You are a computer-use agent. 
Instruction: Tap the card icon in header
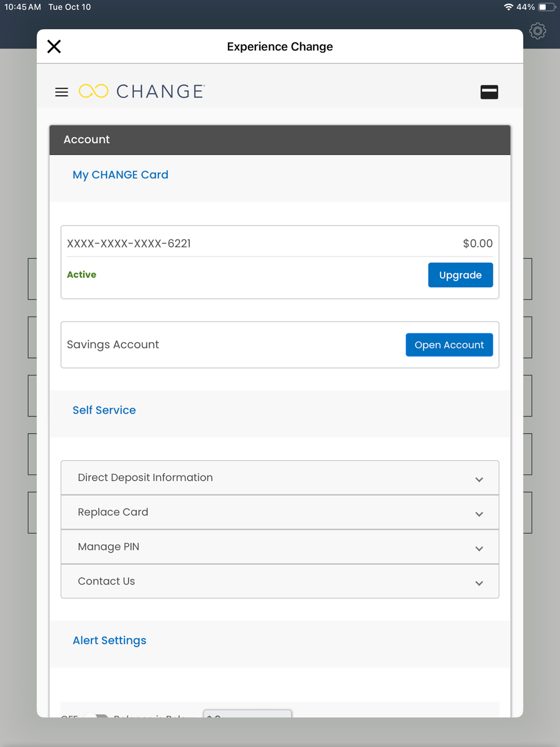[x=489, y=92]
